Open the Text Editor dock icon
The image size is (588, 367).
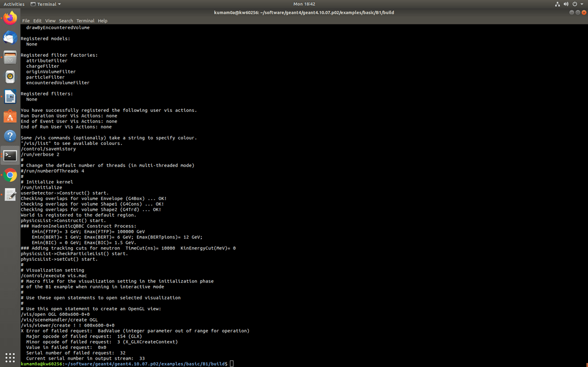tap(10, 195)
